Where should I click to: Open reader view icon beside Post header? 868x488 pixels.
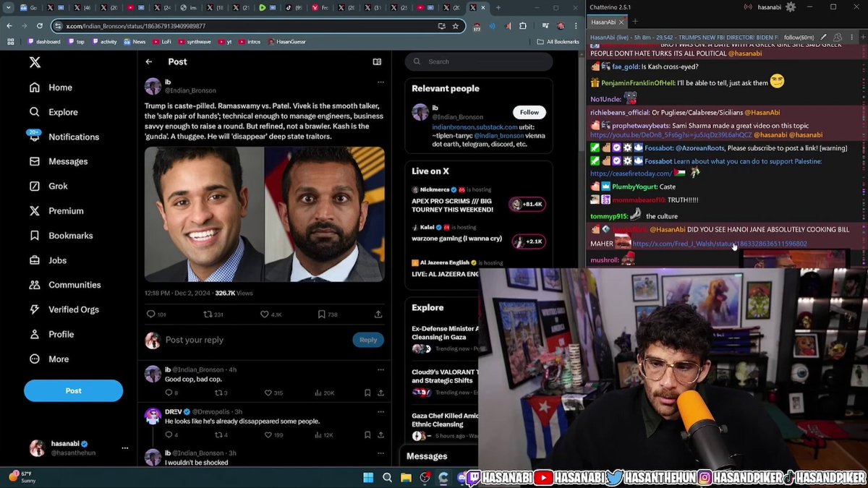click(377, 62)
